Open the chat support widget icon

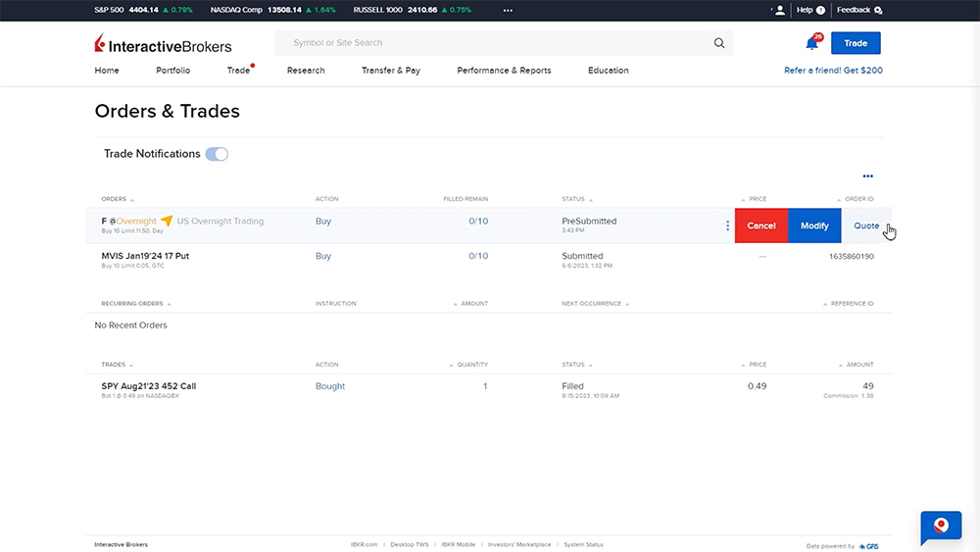pos(941,527)
